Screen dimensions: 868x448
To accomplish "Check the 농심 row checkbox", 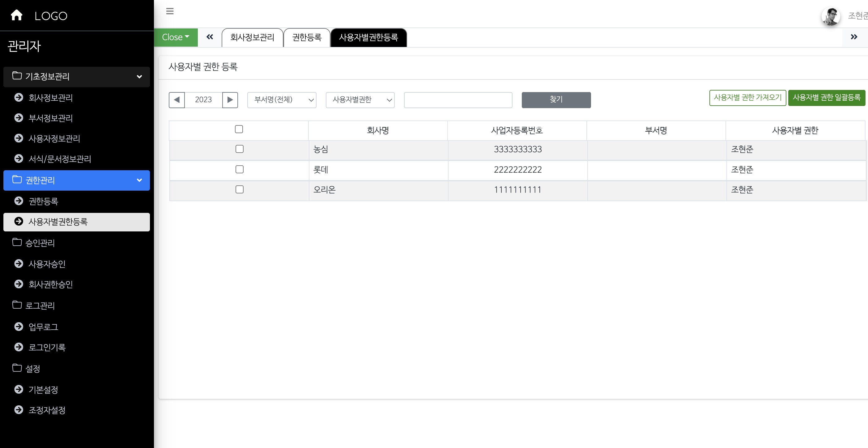I will coord(239,149).
